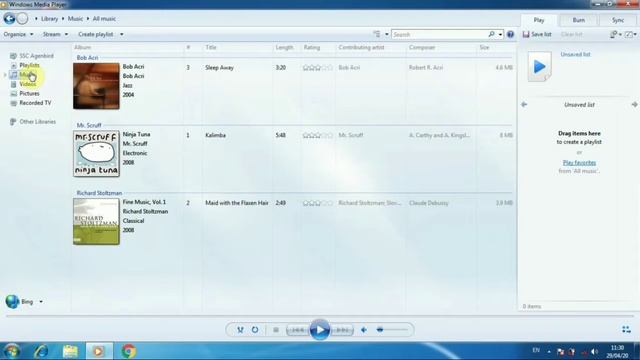Click in the Search field
Image resolution: width=640 pixels, height=360 pixels.
point(440,34)
